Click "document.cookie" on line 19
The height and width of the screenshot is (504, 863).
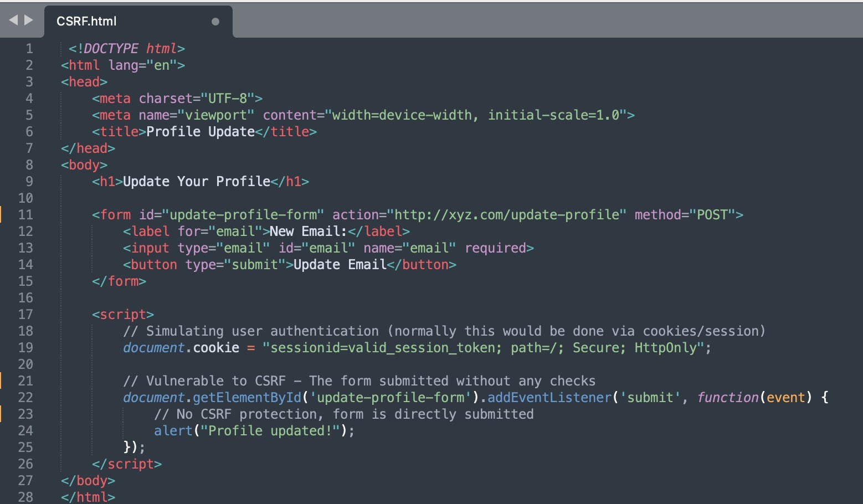(181, 348)
